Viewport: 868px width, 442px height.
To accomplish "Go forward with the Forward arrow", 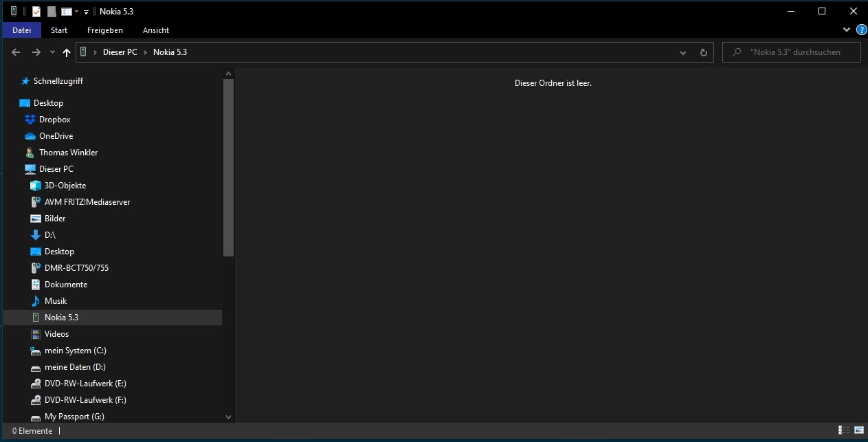I will point(36,52).
